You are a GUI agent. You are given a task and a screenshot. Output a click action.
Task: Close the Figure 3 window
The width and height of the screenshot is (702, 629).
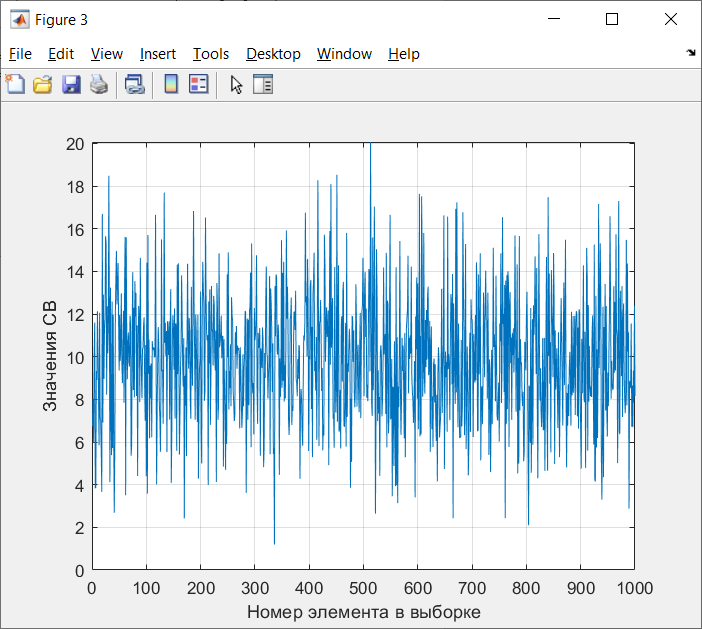coord(671,19)
